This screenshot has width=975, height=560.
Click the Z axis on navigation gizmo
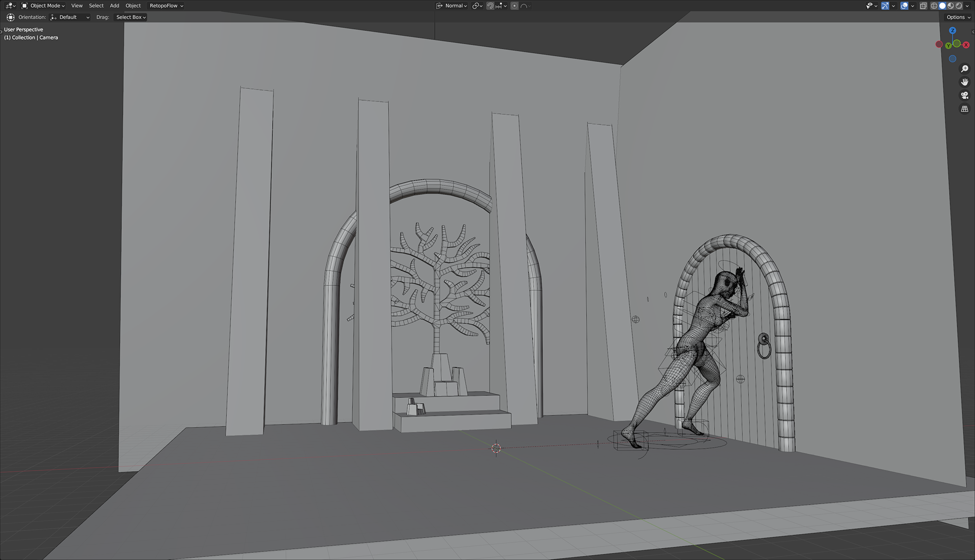pos(953,30)
